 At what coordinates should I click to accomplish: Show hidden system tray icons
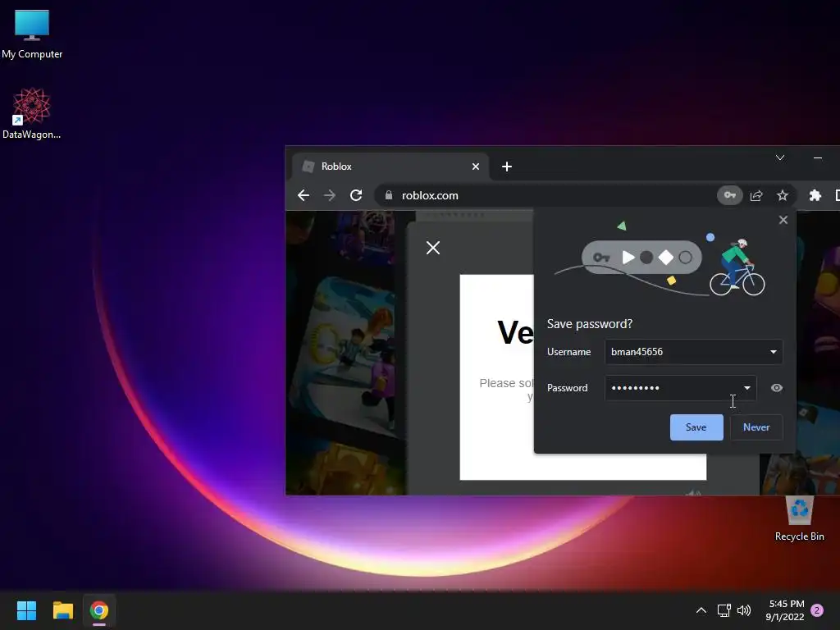(701, 610)
